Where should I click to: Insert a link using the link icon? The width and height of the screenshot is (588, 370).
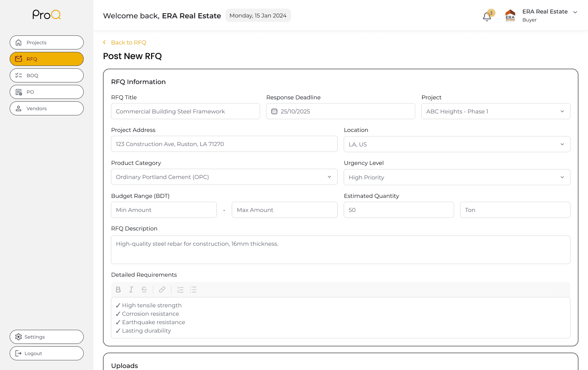point(162,290)
